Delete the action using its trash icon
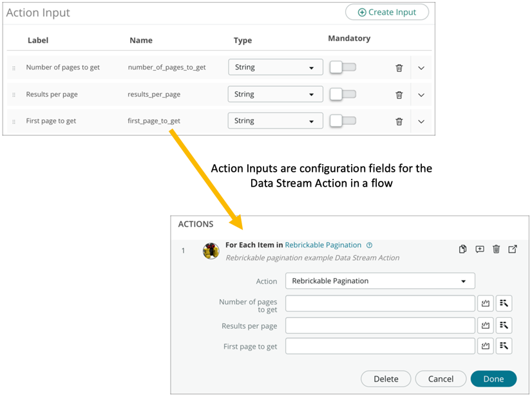The width and height of the screenshot is (532, 397). pos(496,248)
